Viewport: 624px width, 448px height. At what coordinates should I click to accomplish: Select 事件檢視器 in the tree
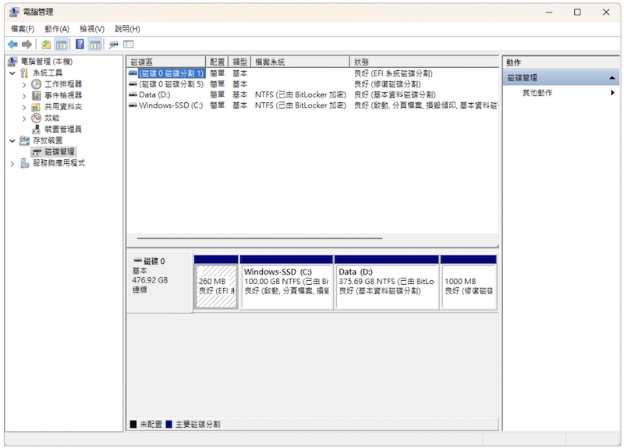pyautogui.click(x=62, y=95)
